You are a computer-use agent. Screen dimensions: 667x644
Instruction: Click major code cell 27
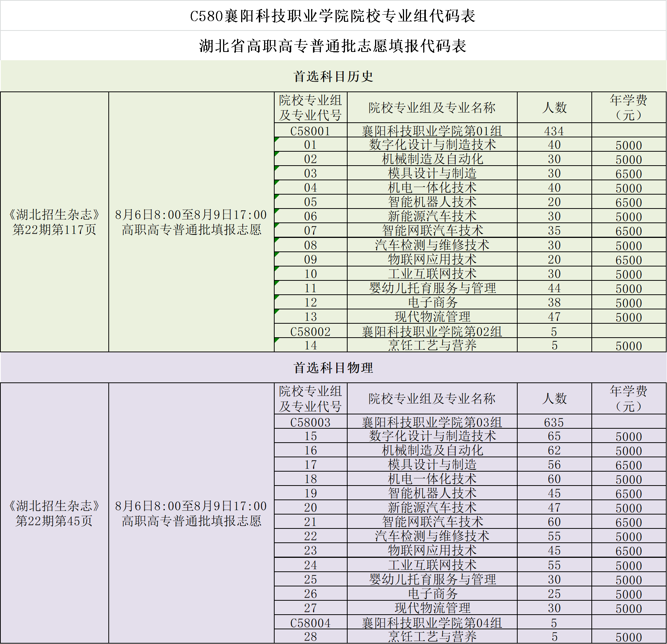pos(310,608)
